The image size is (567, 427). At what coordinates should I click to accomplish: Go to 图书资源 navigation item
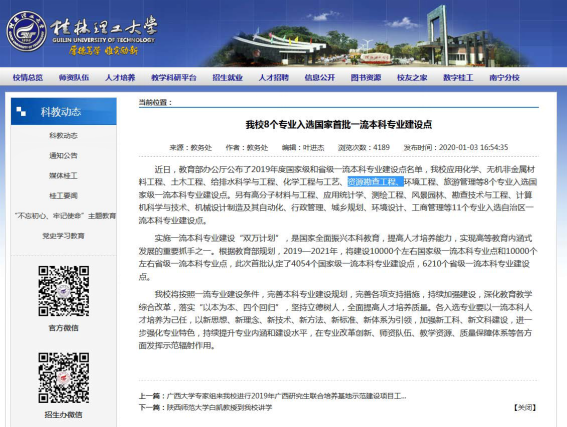click(366, 77)
